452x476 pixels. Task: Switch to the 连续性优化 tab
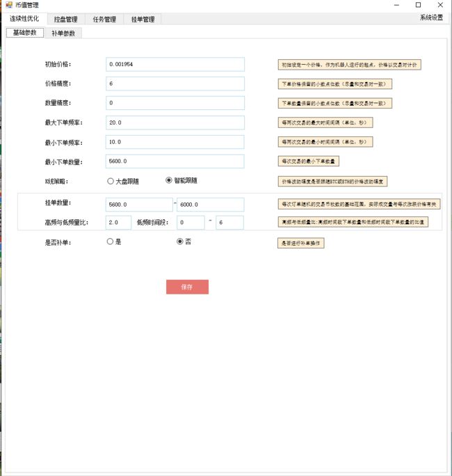tap(24, 19)
